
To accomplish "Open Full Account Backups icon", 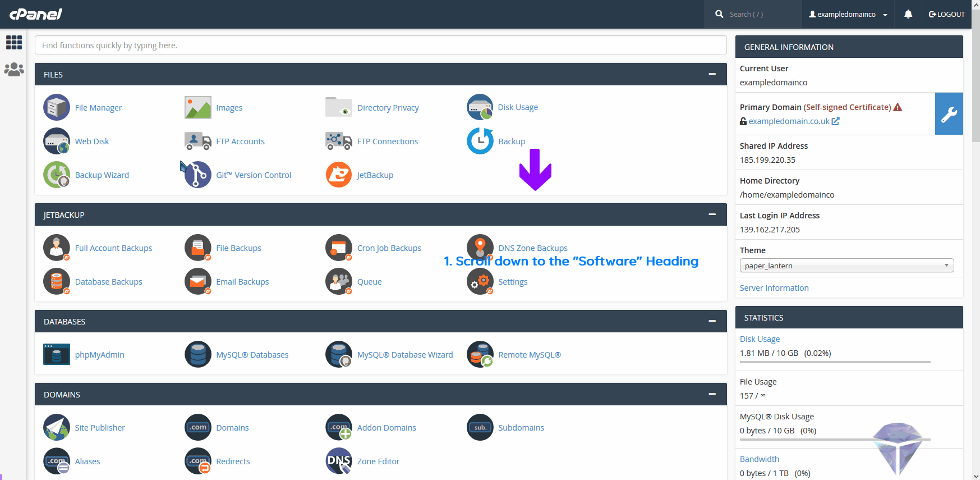I will click(57, 248).
